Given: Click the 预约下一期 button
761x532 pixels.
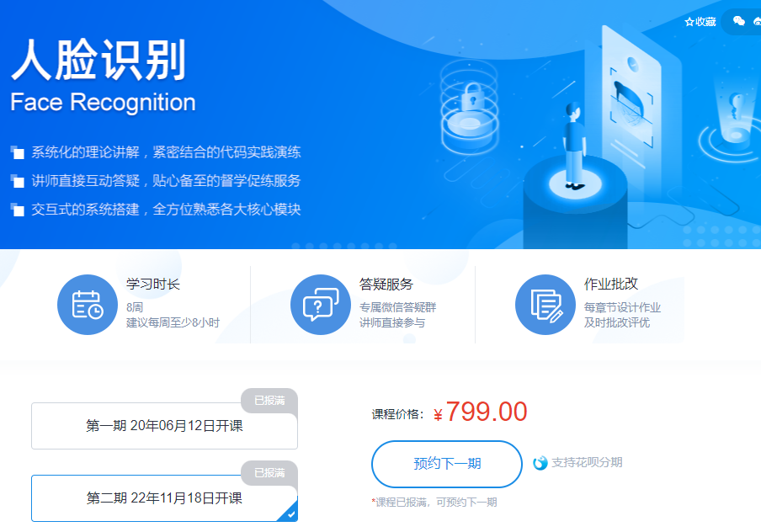Looking at the screenshot, I should pos(447,464).
